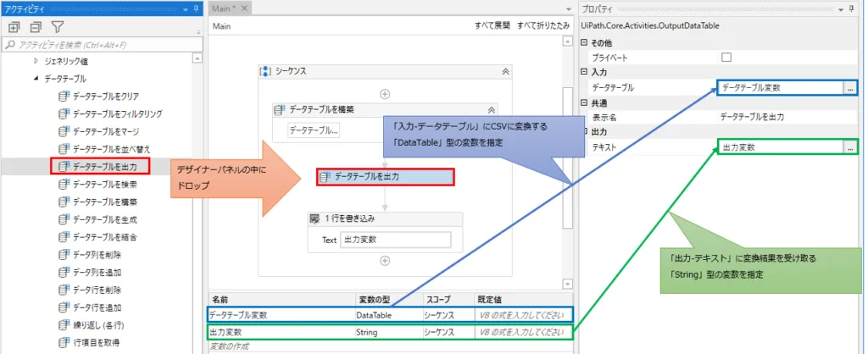This screenshot has height=354, width=868.
Task: Open the ellipsis editor for データテーブル property
Action: [x=849, y=88]
